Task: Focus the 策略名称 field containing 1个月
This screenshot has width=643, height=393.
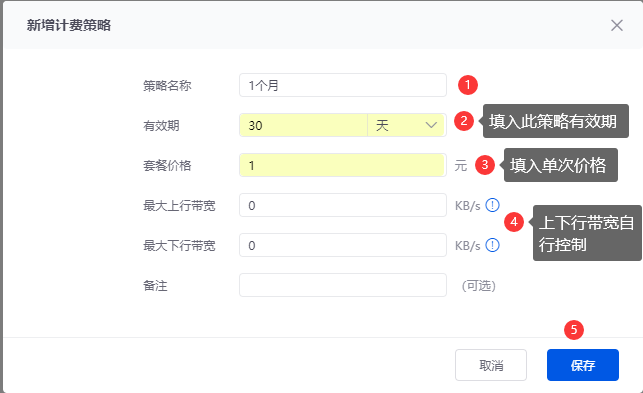Action: pyautogui.click(x=343, y=85)
